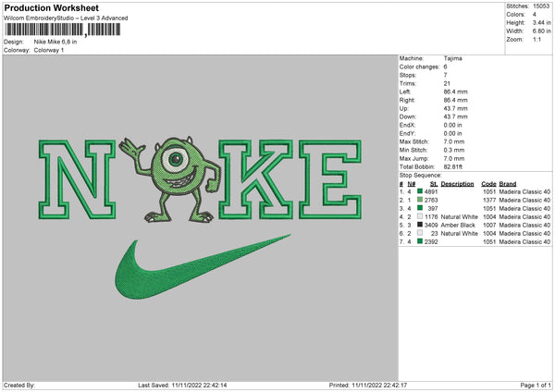Click the embroidered letter K
This screenshot has height=392, width=555.
click(255, 179)
